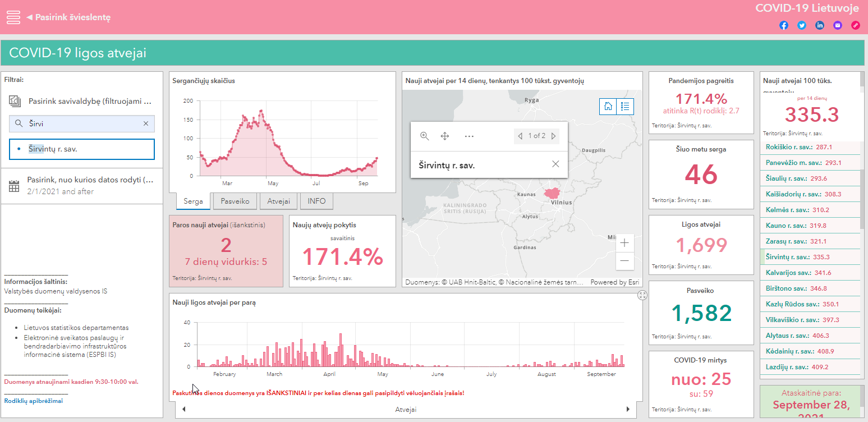The image size is (868, 422).
Task: Open popup more options ellipsis
Action: coord(469,136)
